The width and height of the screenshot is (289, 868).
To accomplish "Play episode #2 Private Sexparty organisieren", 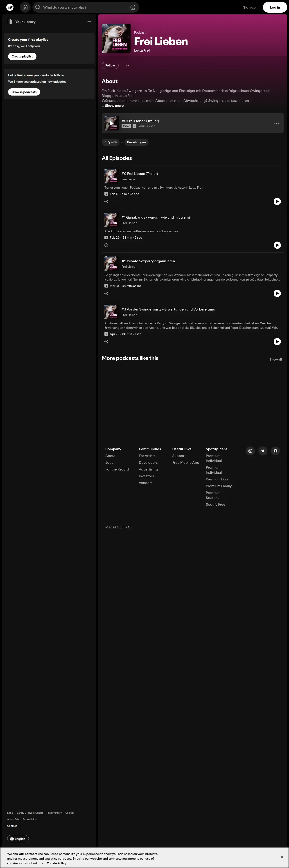I will (277, 293).
